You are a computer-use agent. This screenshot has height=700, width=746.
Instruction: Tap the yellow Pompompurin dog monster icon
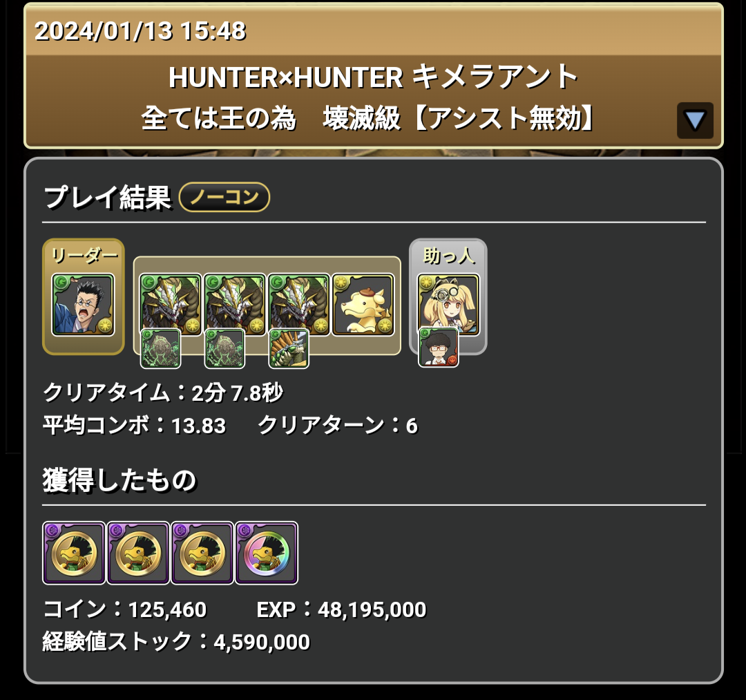click(363, 305)
